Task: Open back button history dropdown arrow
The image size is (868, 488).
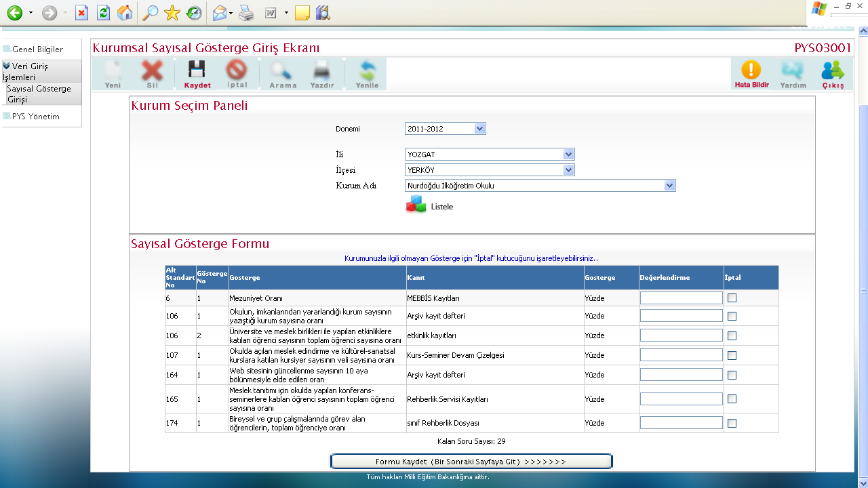Action: tap(31, 13)
